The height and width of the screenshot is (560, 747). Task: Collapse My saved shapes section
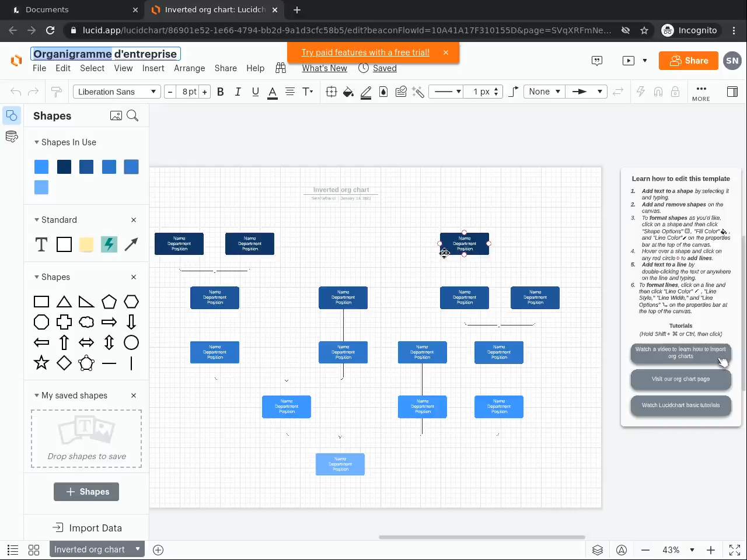click(37, 395)
